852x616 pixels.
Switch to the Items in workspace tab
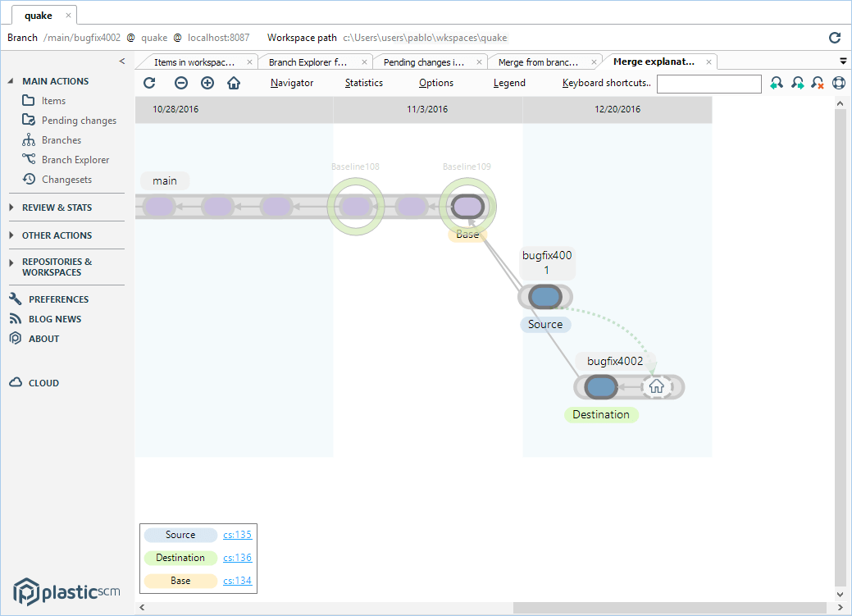pos(194,62)
